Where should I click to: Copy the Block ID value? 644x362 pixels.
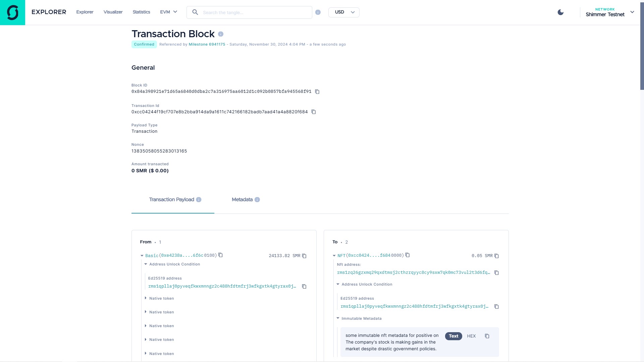pyautogui.click(x=317, y=92)
